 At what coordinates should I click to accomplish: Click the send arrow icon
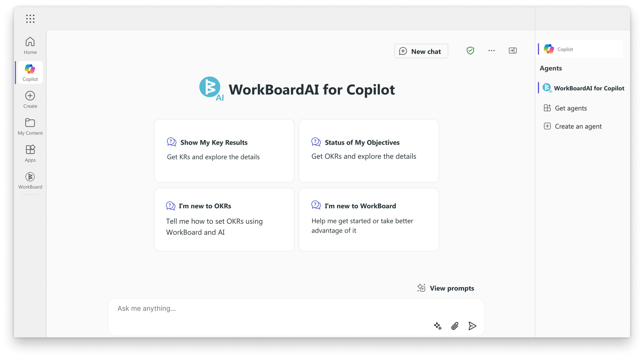(472, 326)
